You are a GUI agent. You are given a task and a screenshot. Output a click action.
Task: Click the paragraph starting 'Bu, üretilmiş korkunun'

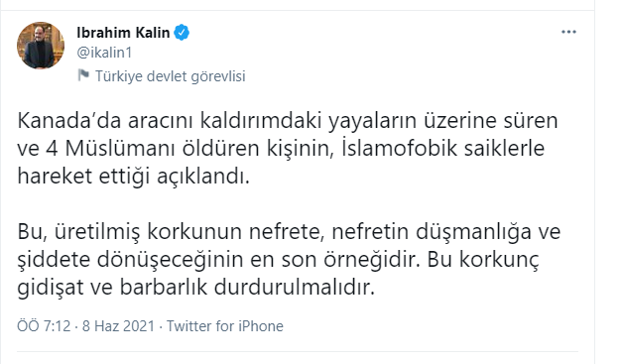(289, 260)
